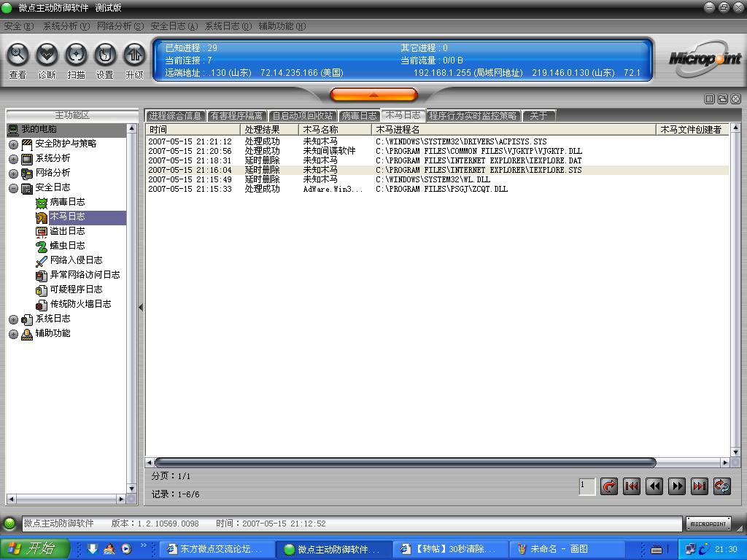
Task: Select the log row for IEXPLORE.DAT
Action: pos(437,160)
